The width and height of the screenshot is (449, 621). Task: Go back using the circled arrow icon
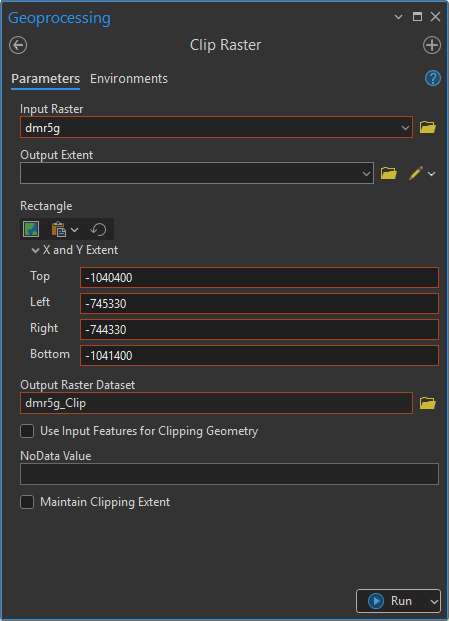pyautogui.click(x=18, y=45)
